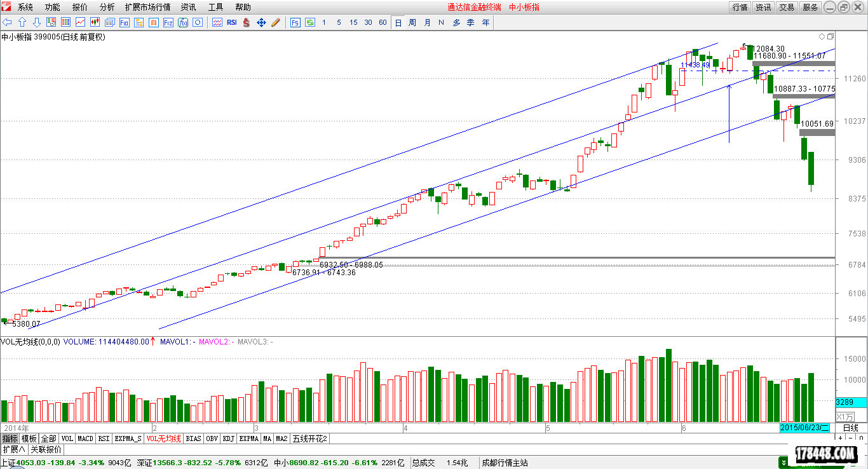Open the 帮助 menu
Image resolution: width=868 pixels, height=469 pixels.
pyautogui.click(x=243, y=7)
